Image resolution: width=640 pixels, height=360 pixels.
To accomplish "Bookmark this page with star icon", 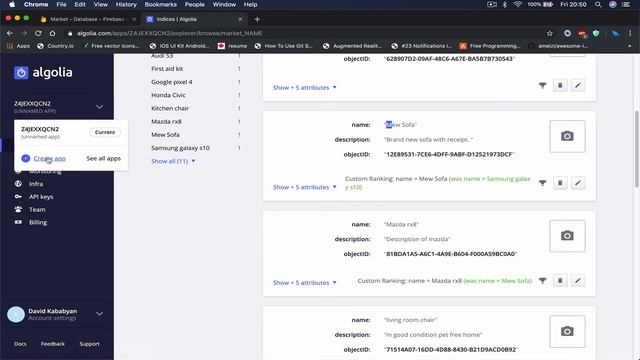I will coord(549,33).
